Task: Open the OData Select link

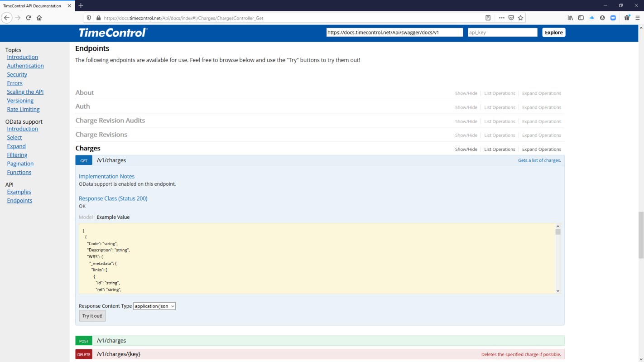Action: click(14, 137)
